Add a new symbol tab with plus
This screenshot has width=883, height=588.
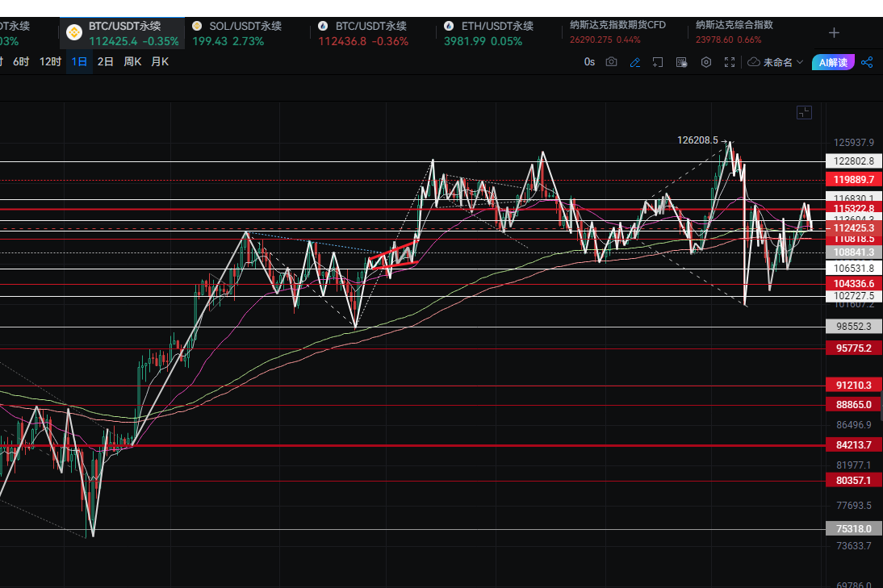pyautogui.click(x=834, y=33)
